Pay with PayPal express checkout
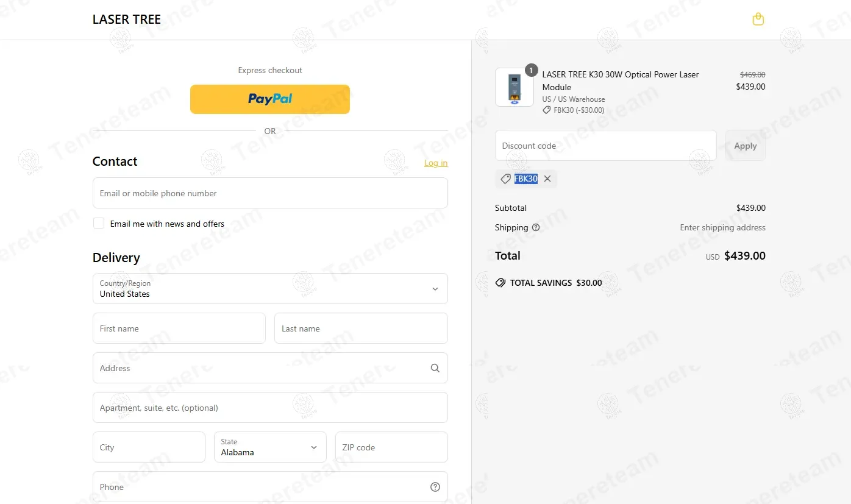Viewport: 851px width, 504px height. click(x=270, y=99)
